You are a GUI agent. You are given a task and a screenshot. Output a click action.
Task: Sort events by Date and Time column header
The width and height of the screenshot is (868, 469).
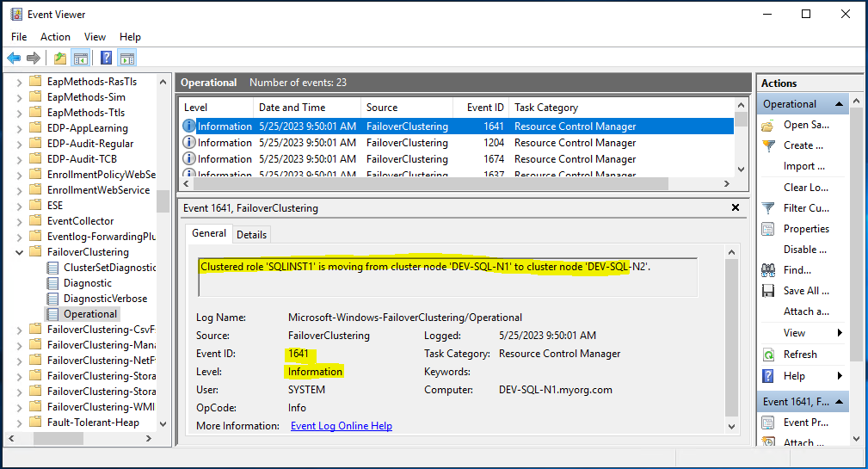pos(307,108)
